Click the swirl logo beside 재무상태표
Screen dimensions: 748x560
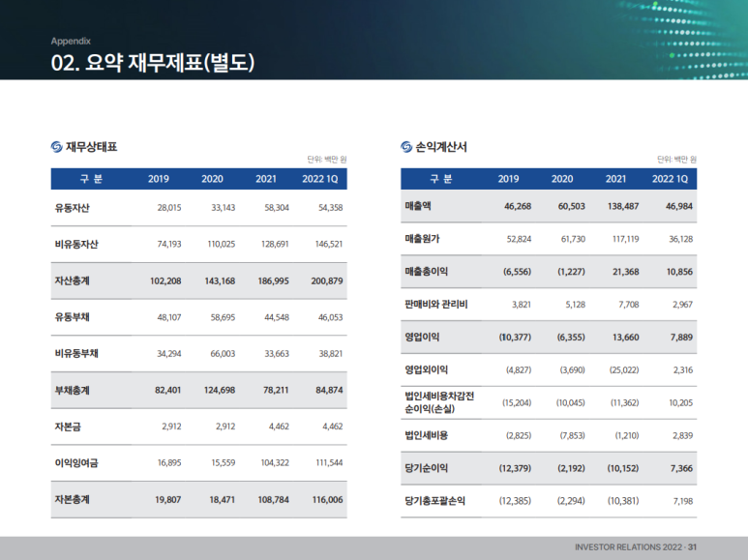pos(57,147)
